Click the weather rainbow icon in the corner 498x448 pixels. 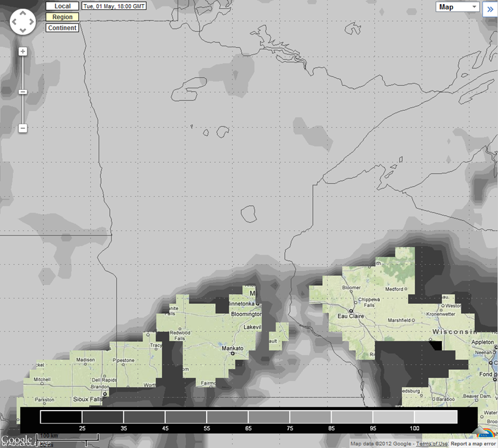[x=486, y=432]
